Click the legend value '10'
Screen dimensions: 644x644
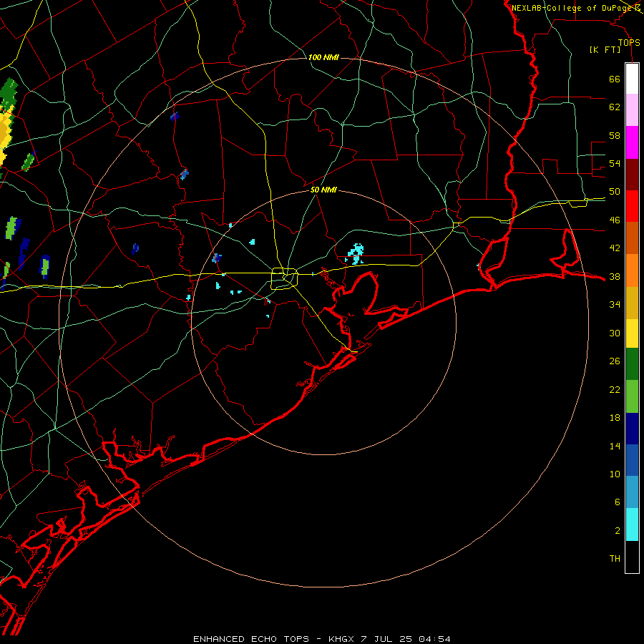click(615, 474)
